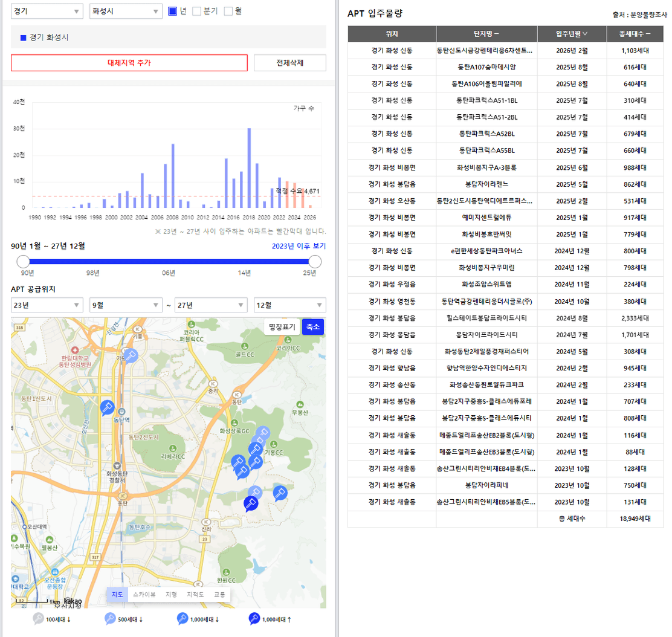Click the blue 경기 화성시 legend swatch

click(23, 37)
